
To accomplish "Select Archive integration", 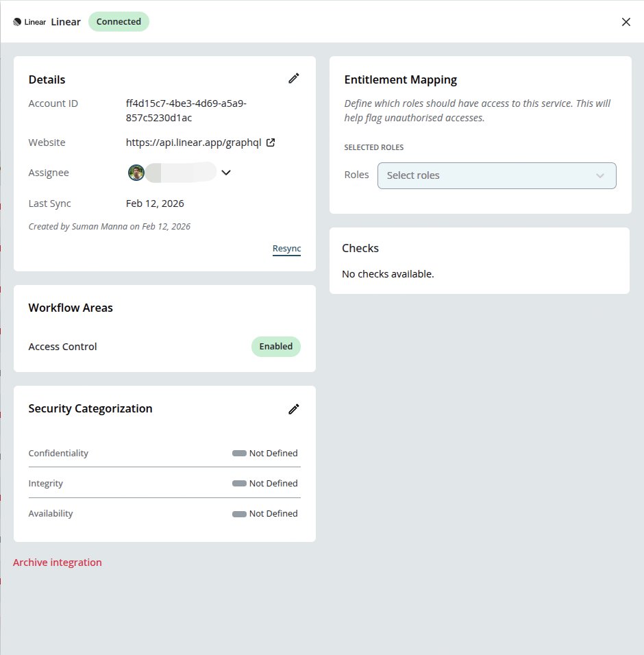I will (x=58, y=562).
